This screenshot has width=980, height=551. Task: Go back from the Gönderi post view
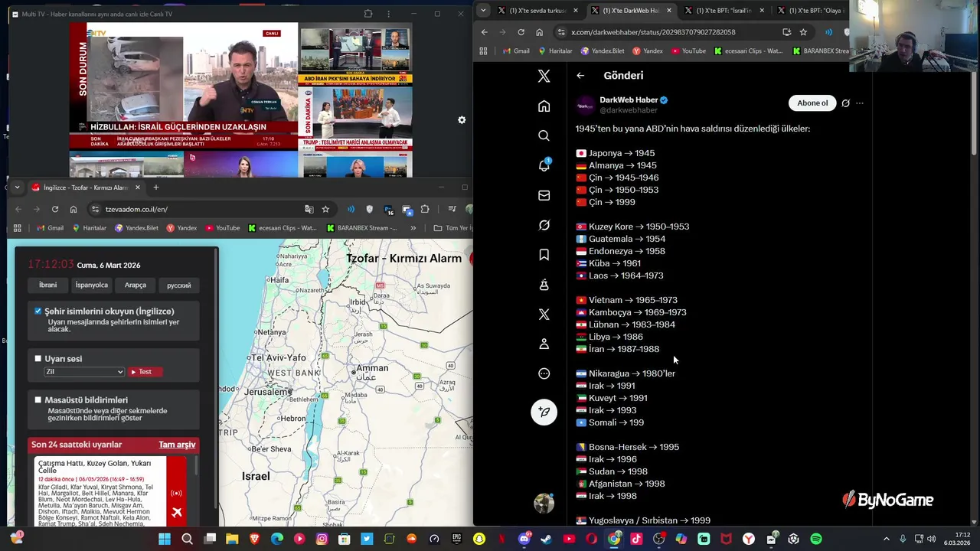point(580,76)
